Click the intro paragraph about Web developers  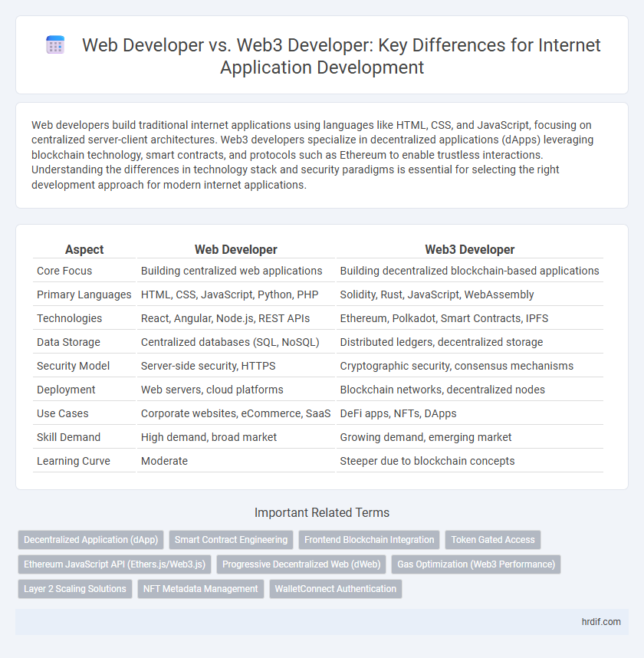pyautogui.click(x=313, y=155)
